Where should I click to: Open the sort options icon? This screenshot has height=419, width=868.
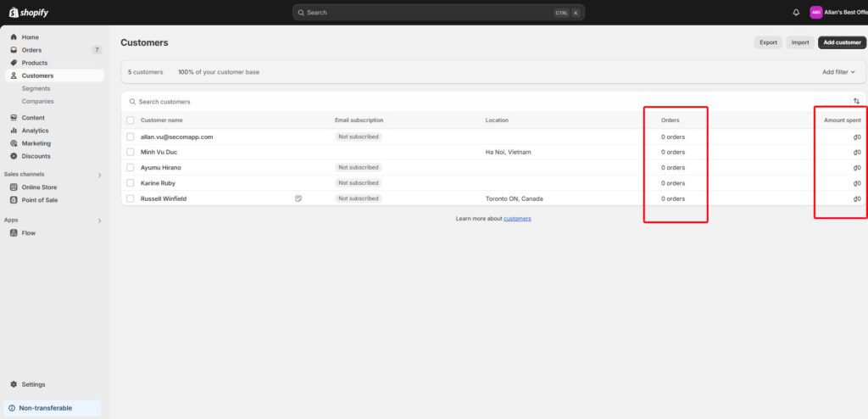click(856, 102)
